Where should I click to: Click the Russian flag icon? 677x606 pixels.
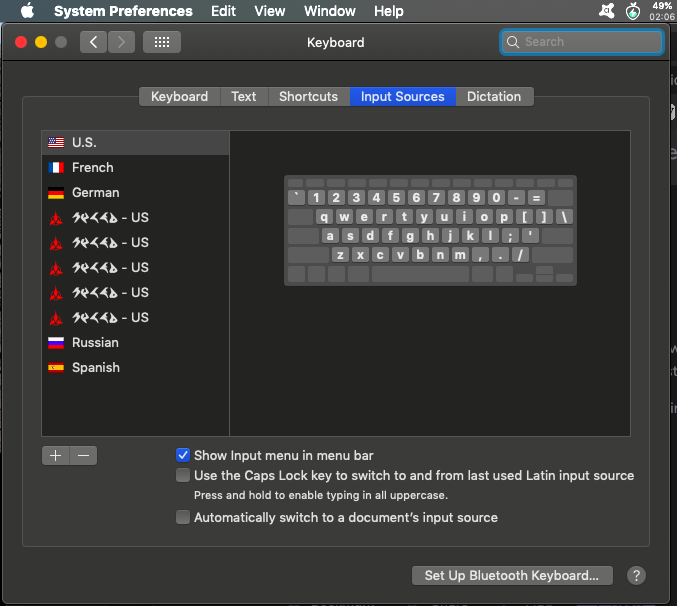coord(56,343)
